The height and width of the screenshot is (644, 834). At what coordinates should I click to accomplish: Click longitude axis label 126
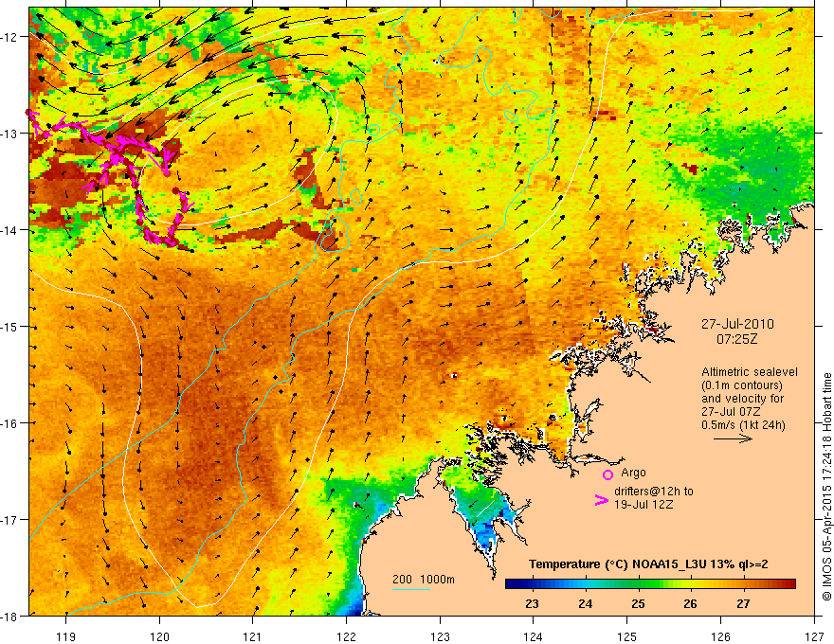coord(720,636)
